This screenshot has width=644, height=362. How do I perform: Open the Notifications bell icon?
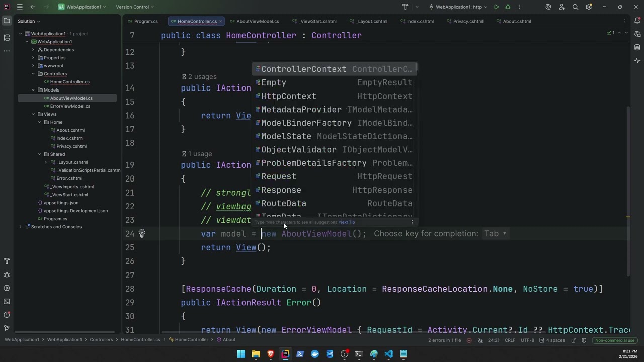[637, 21]
